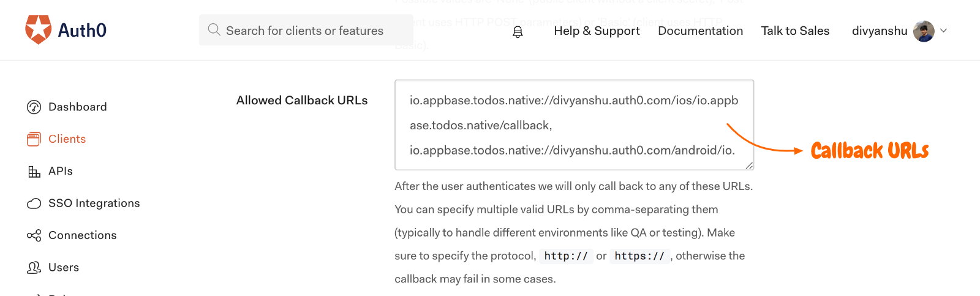Click the divyanshu profile avatar
Screen dimensions: 980x296
[924, 31]
